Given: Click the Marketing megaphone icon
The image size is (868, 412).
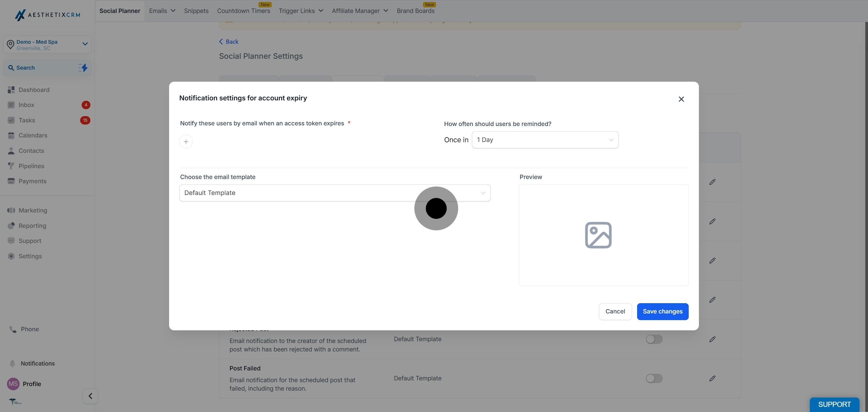Looking at the screenshot, I should tap(11, 211).
